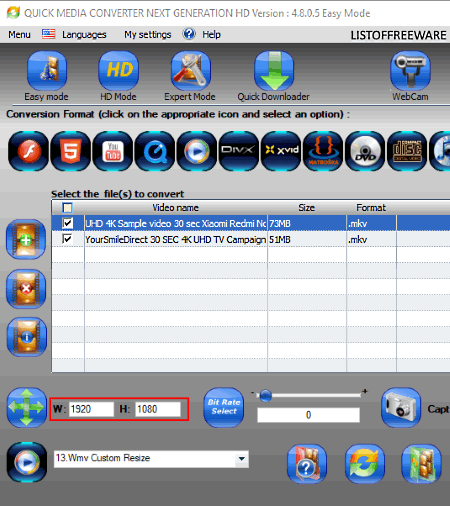
Task: Choose Matroska conversion format icon
Action: pos(323,151)
